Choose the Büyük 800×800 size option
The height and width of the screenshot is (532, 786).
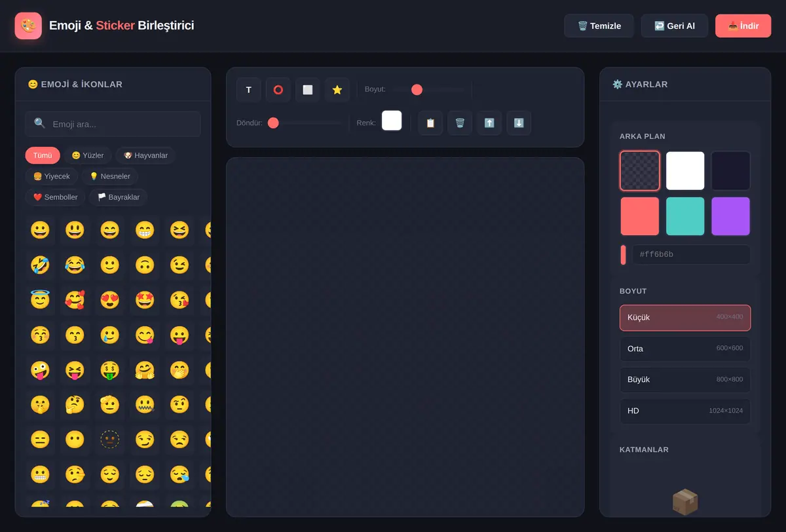tap(685, 380)
